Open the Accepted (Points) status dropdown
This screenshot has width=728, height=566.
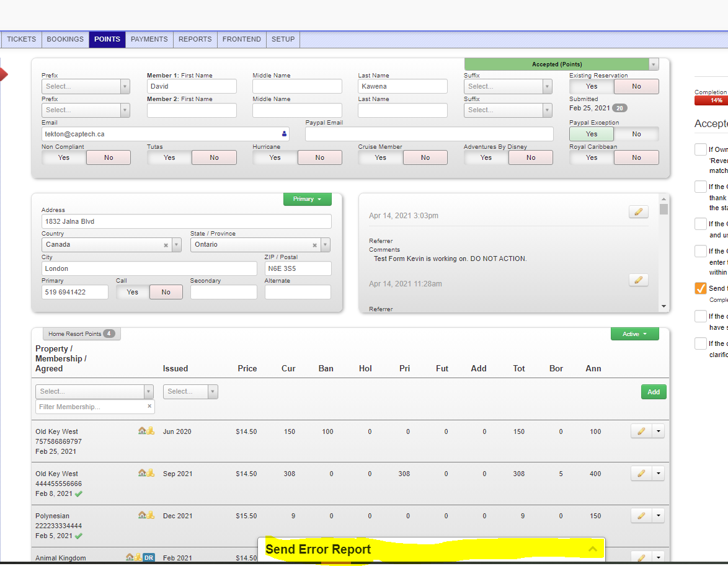(x=654, y=64)
